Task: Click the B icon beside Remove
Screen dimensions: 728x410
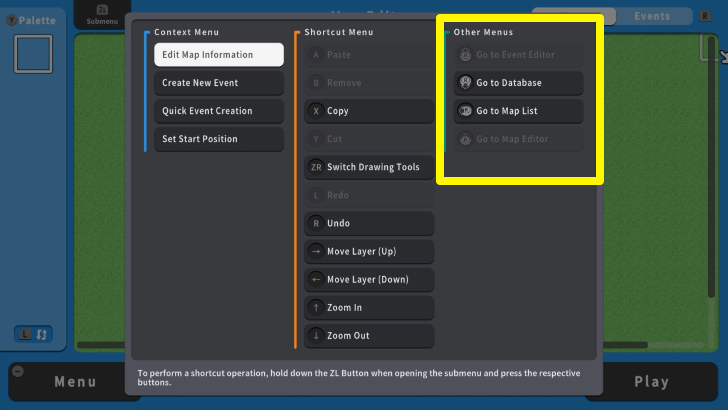Action: click(316, 83)
